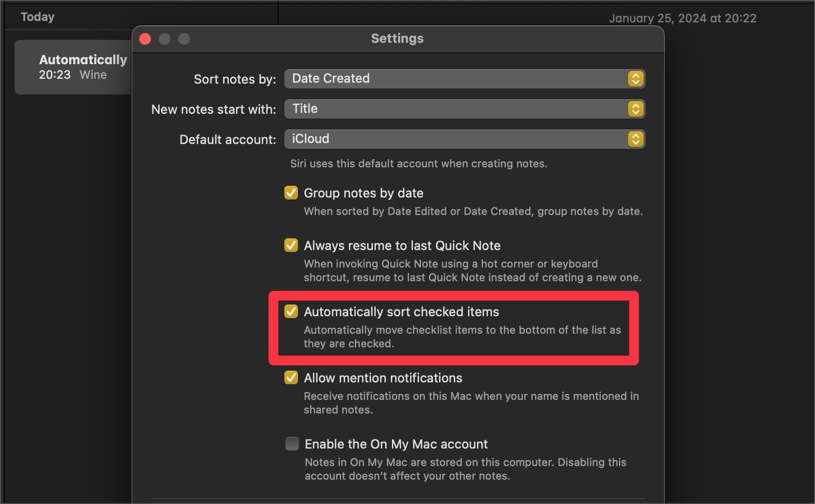This screenshot has width=815, height=504.
Task: Uncheck "Group notes by date"
Action: [291, 192]
